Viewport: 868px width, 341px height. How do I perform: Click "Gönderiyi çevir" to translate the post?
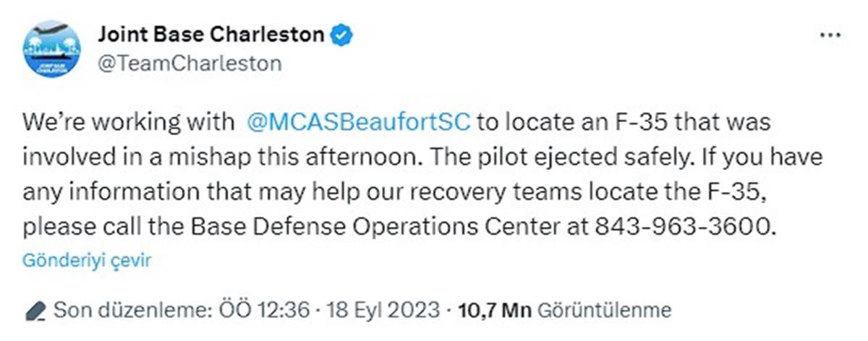[87, 260]
